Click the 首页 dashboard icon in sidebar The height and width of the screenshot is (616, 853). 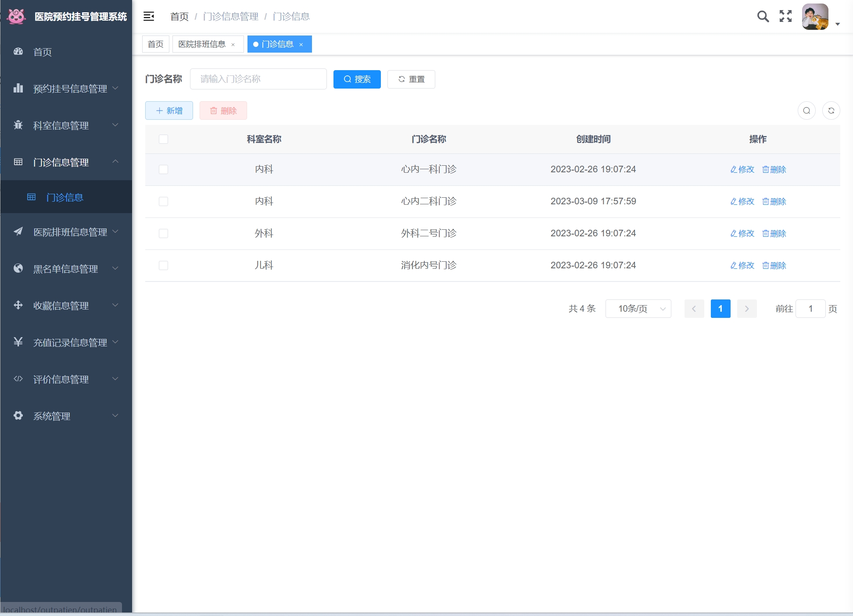[18, 51]
